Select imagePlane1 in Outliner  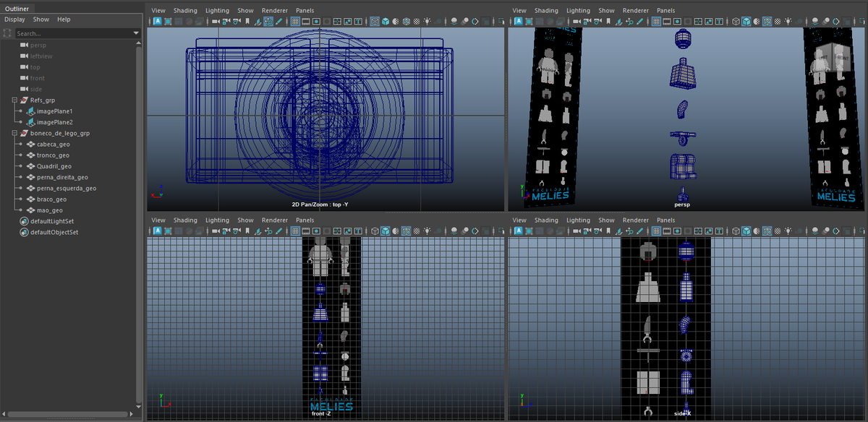pos(55,112)
